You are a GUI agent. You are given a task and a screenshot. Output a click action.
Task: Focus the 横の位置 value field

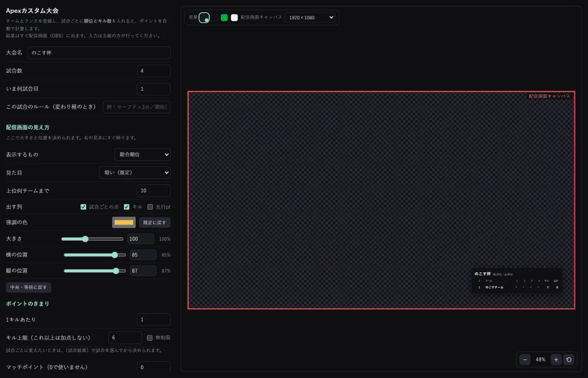click(x=143, y=255)
